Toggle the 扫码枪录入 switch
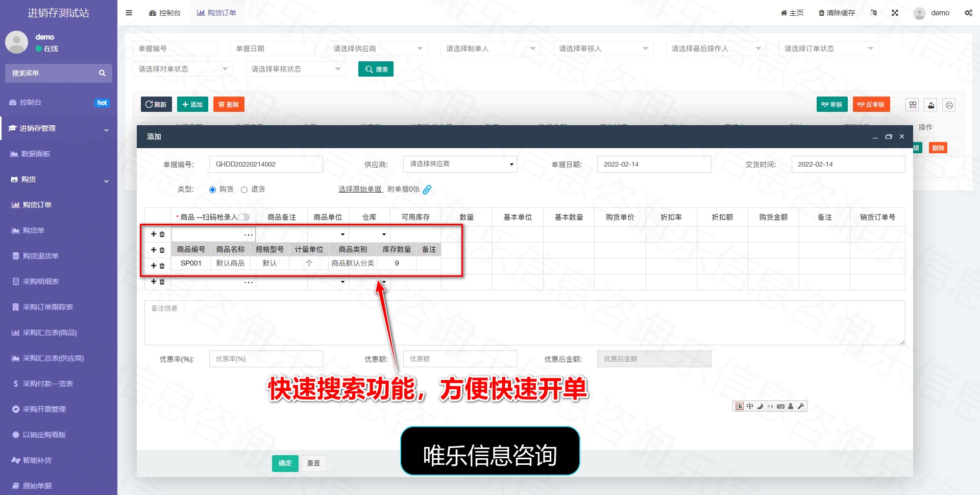Viewport: 980px width, 495px height. (x=244, y=217)
